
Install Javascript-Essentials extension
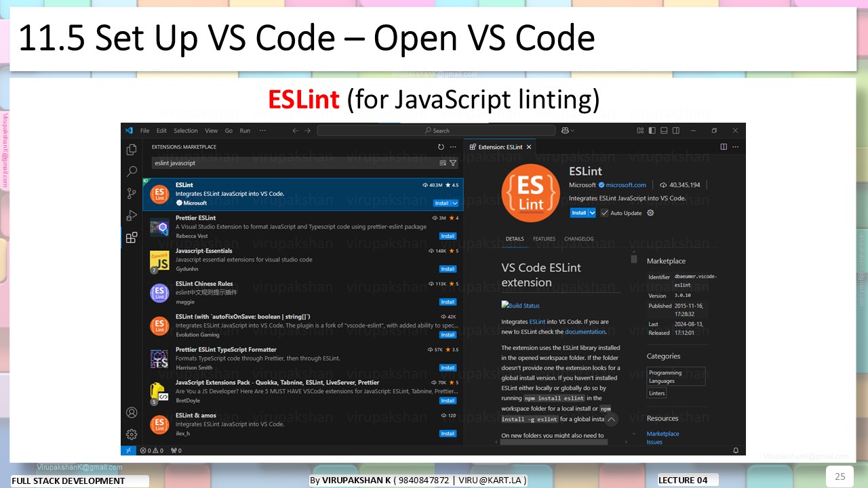(448, 269)
